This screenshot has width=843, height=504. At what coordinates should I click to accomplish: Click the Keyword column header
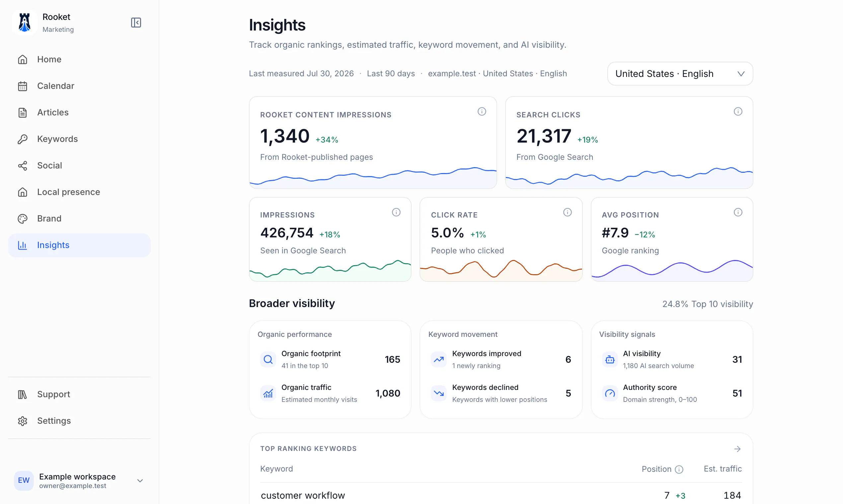(x=277, y=469)
